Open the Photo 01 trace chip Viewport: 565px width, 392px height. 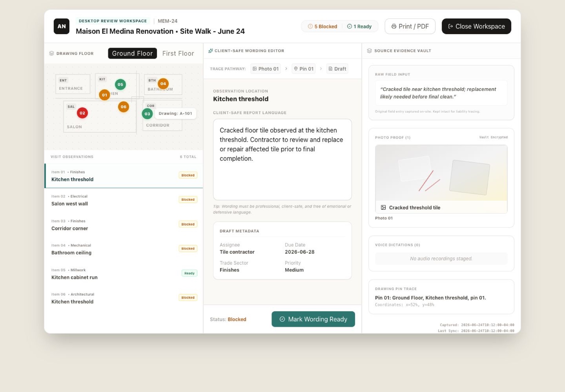point(266,69)
